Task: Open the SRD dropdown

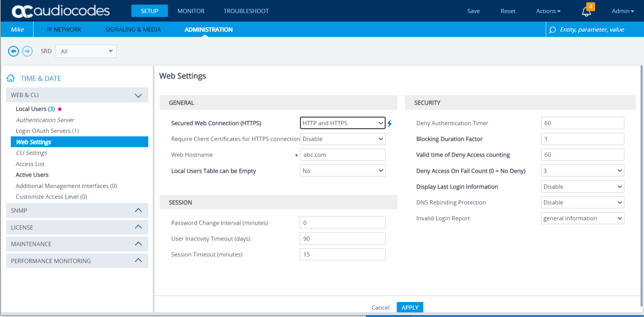Action: (86, 51)
